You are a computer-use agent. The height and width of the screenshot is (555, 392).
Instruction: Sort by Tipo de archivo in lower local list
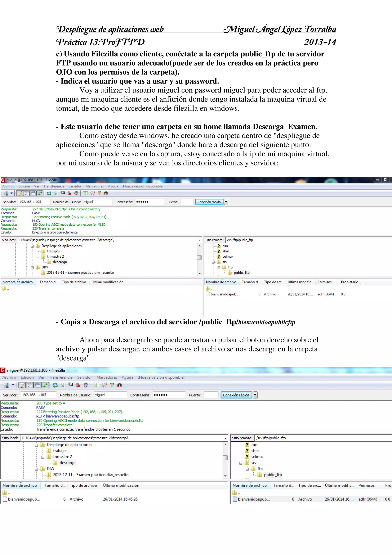(84, 485)
